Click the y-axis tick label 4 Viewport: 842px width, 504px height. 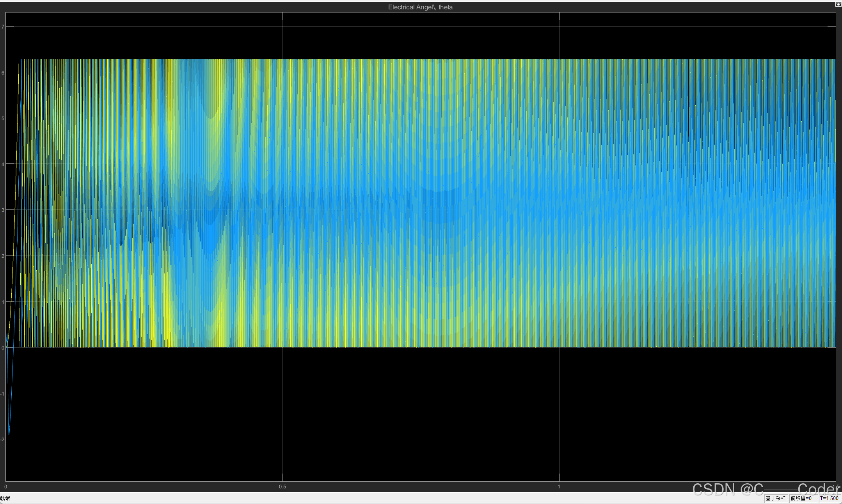tap(3, 164)
